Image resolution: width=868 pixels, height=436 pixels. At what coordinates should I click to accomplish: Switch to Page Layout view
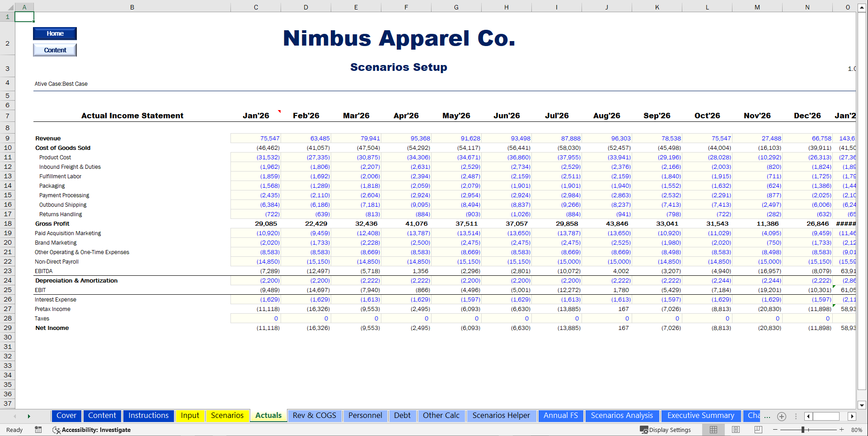(x=735, y=429)
